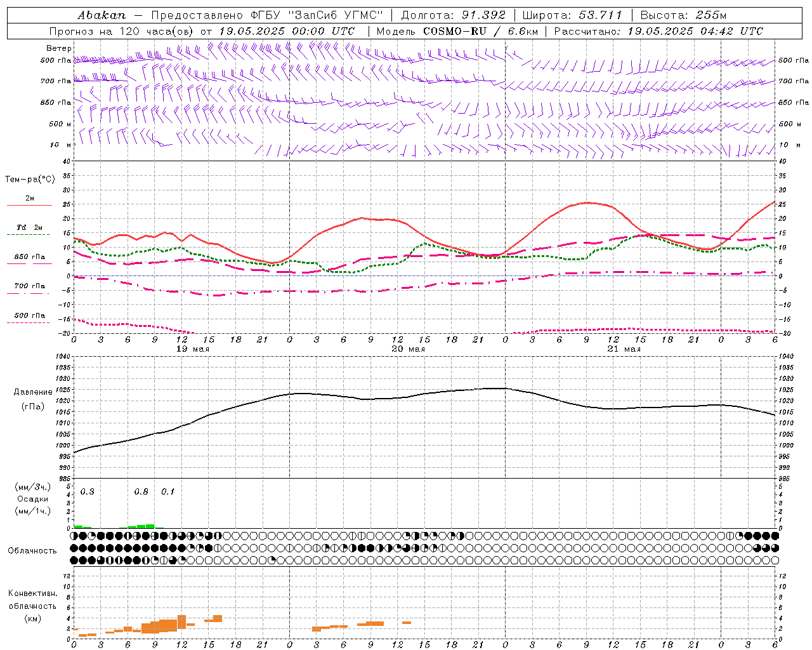Click the red line sample under "2м"

29,205
